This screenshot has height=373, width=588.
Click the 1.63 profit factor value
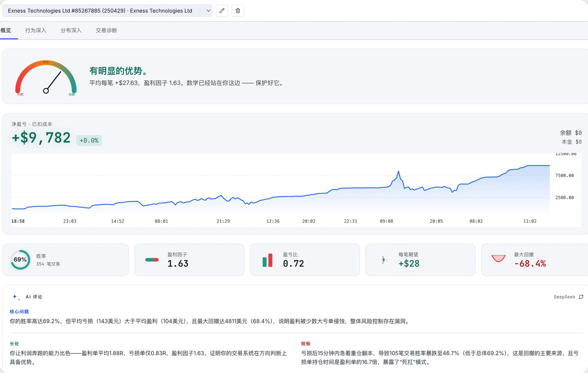pyautogui.click(x=178, y=264)
